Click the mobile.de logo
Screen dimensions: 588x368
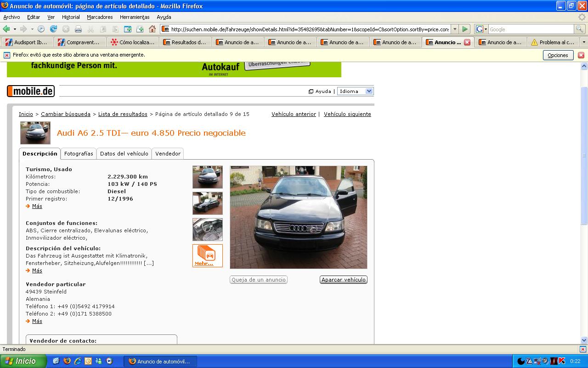[31, 91]
